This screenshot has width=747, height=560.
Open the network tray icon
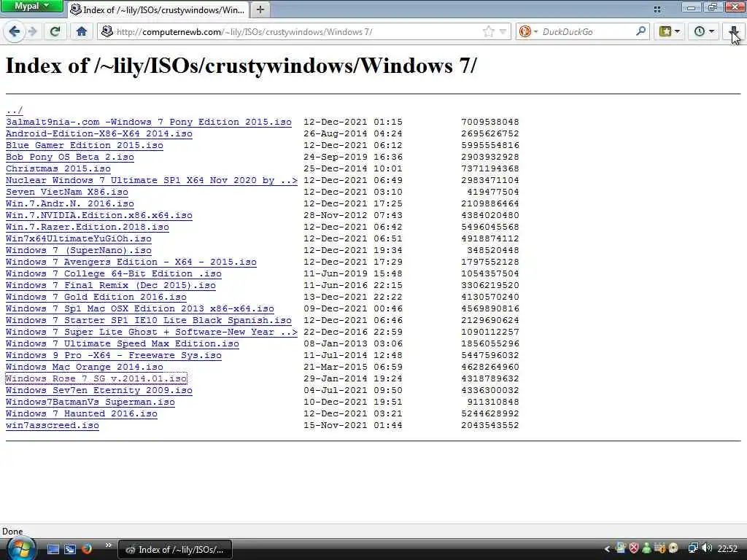[x=693, y=548]
